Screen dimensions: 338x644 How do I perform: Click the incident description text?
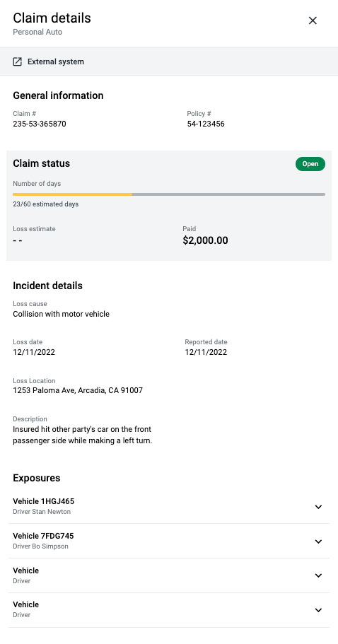pyautogui.click(x=83, y=435)
